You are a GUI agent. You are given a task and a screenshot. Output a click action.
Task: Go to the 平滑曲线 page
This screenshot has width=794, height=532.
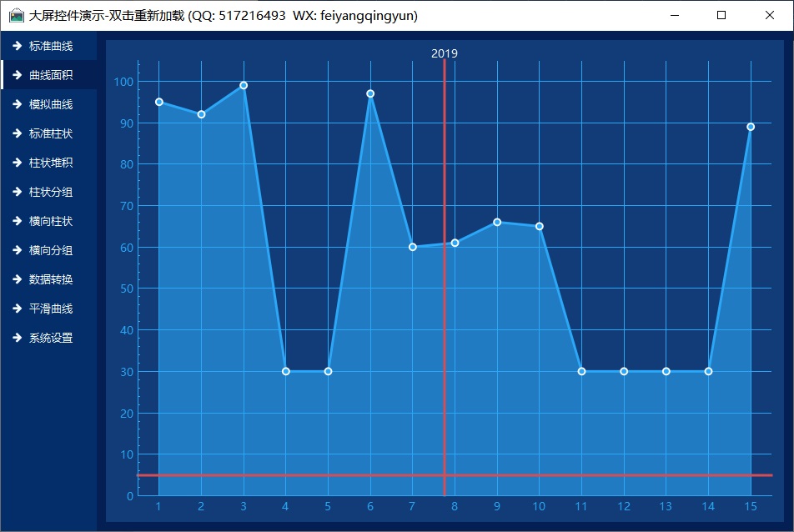click(50, 309)
